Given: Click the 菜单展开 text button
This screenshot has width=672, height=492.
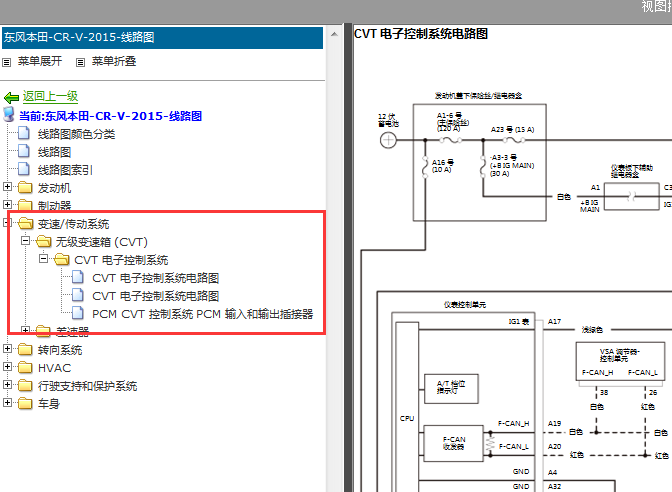Looking at the screenshot, I should (x=40, y=62).
